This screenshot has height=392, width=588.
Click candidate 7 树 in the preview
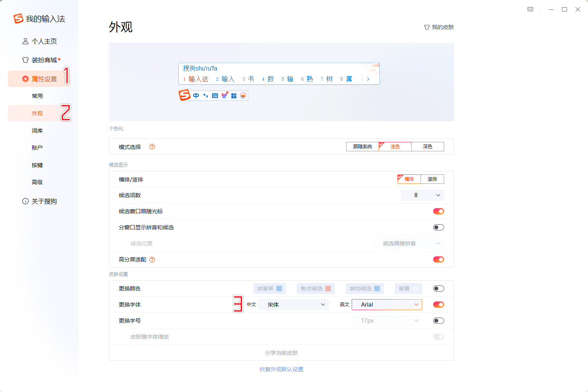[x=327, y=79]
